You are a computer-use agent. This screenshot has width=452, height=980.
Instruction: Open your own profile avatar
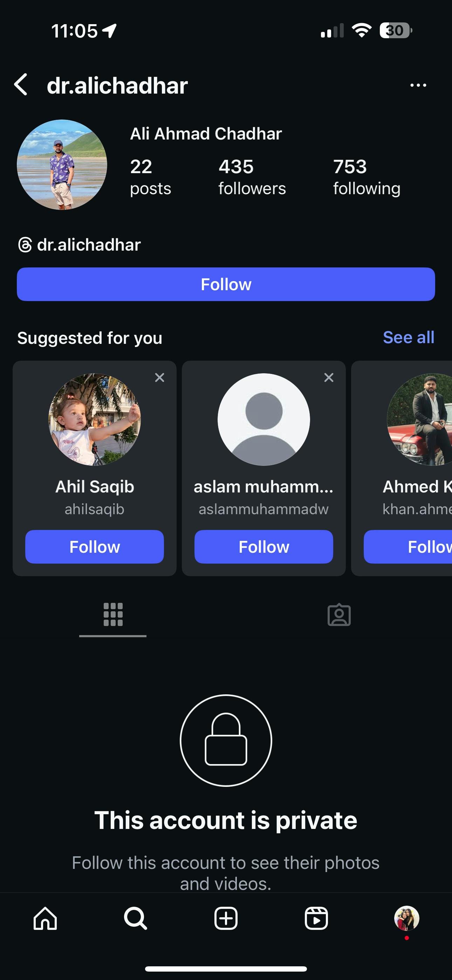tap(406, 918)
